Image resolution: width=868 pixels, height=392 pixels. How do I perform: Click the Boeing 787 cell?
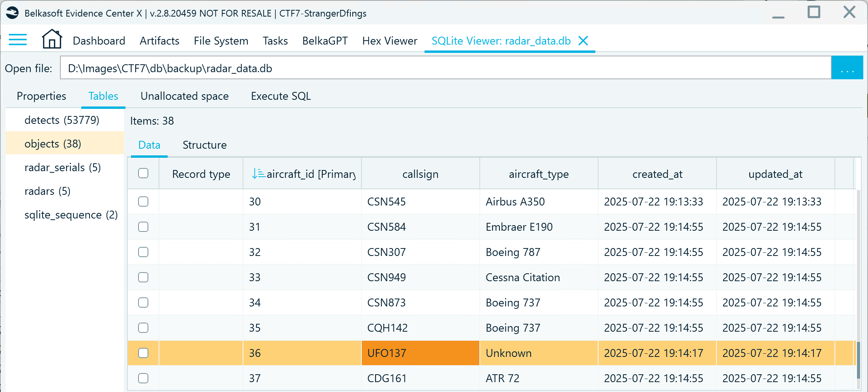[539, 252]
